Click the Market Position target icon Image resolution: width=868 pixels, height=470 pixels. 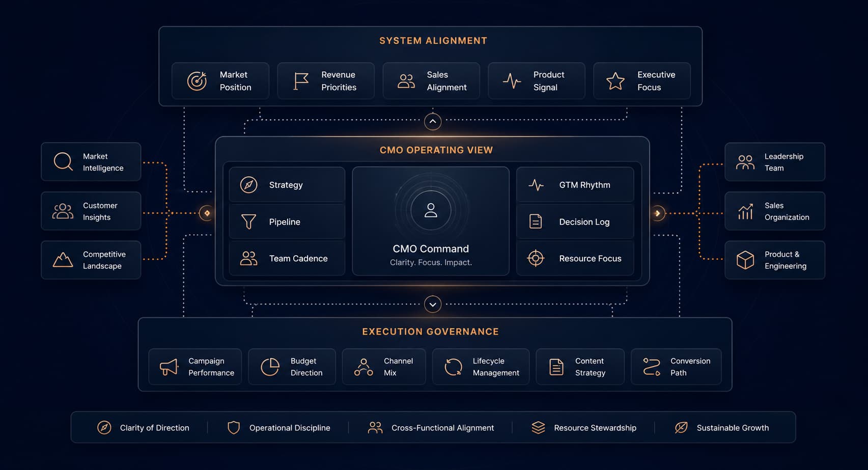197,81
